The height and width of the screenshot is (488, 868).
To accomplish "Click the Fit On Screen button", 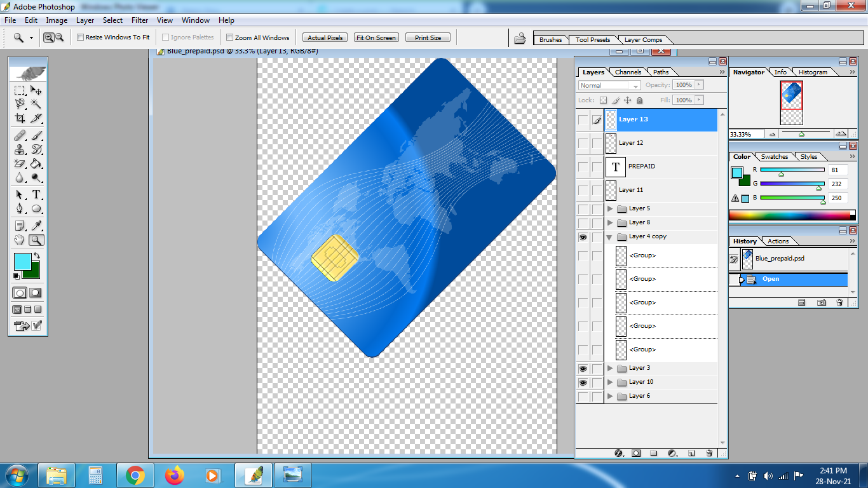I will pos(376,37).
